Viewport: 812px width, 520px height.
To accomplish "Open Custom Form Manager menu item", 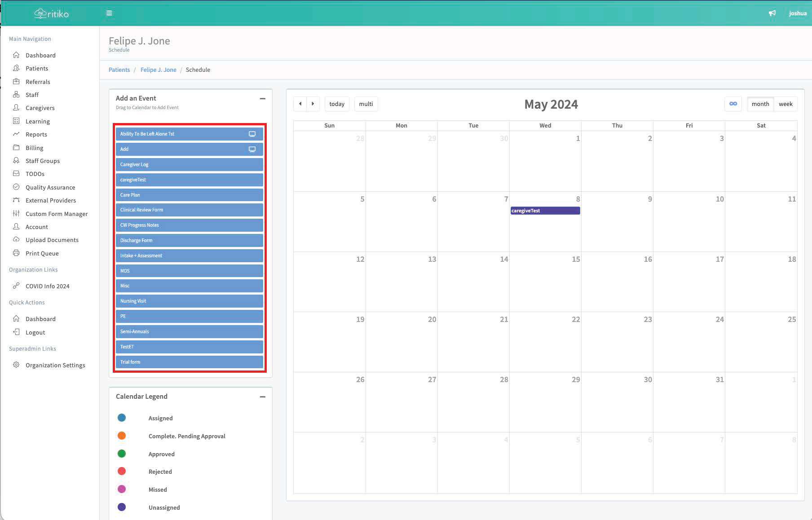I will coord(56,214).
